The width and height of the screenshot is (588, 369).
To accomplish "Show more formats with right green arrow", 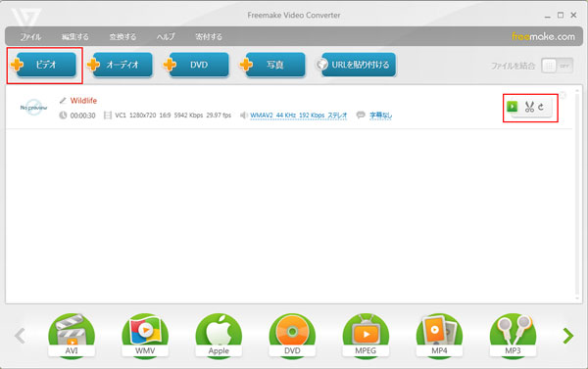I will [568, 336].
